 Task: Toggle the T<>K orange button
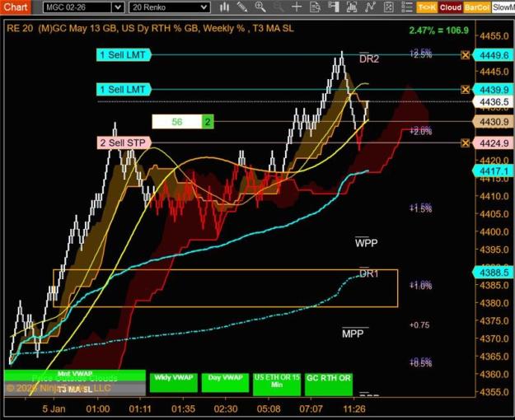[x=427, y=7]
